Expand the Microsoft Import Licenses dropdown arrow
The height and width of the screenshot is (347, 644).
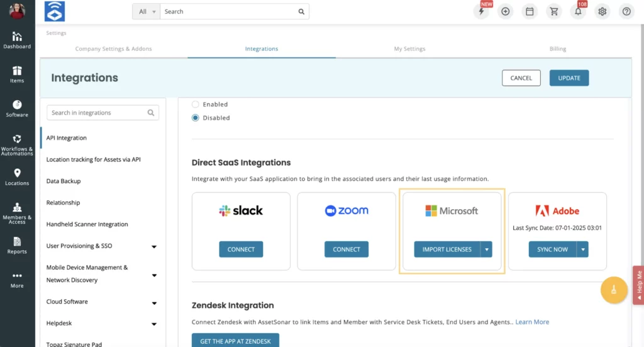(486, 249)
